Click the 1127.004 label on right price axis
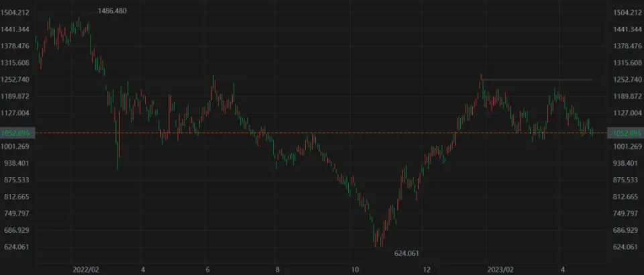This screenshot has width=644, height=275. (629, 113)
